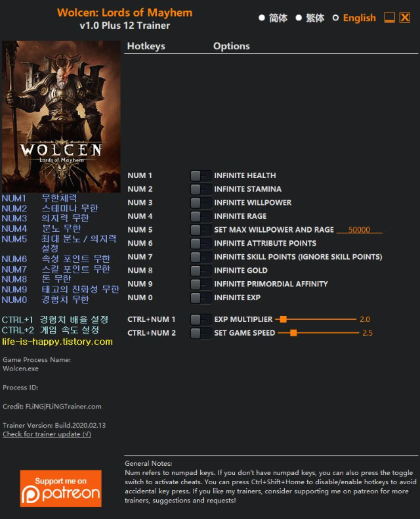Enable the Infinite Stamina toggle
Screen dimensions: 420x519
201,189
